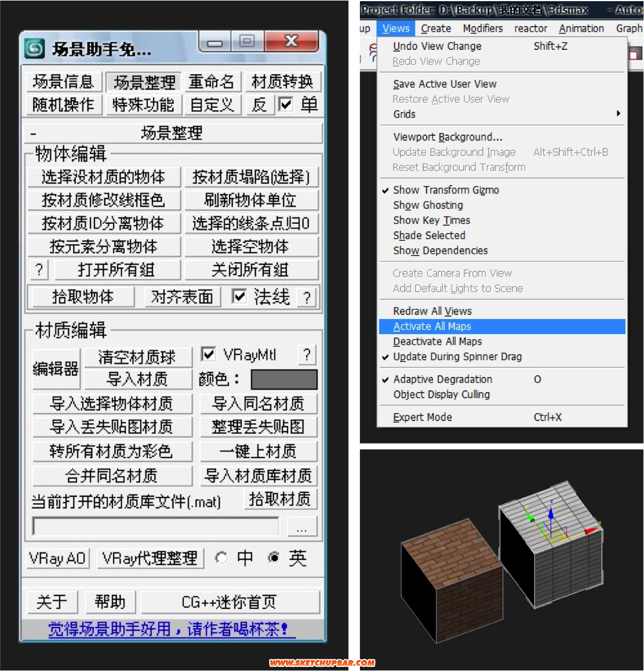Click the ... browse button for .mat file
The height and width of the screenshot is (671, 644).
[302, 527]
